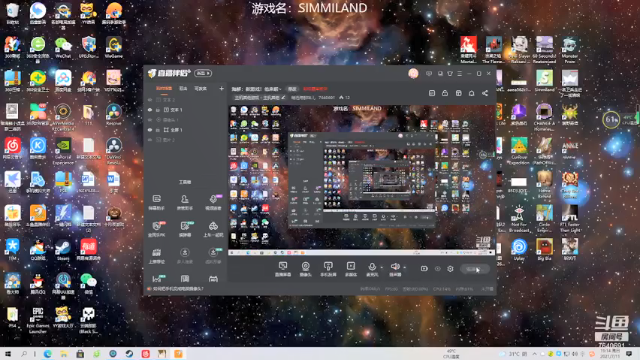Open the GeForce Experience desktop icon
Viewport: 640px width, 360px height.
[63, 151]
